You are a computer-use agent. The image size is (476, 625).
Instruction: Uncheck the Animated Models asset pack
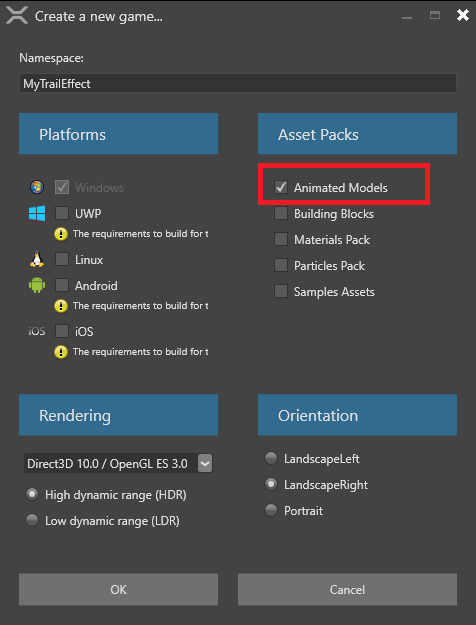click(x=281, y=187)
